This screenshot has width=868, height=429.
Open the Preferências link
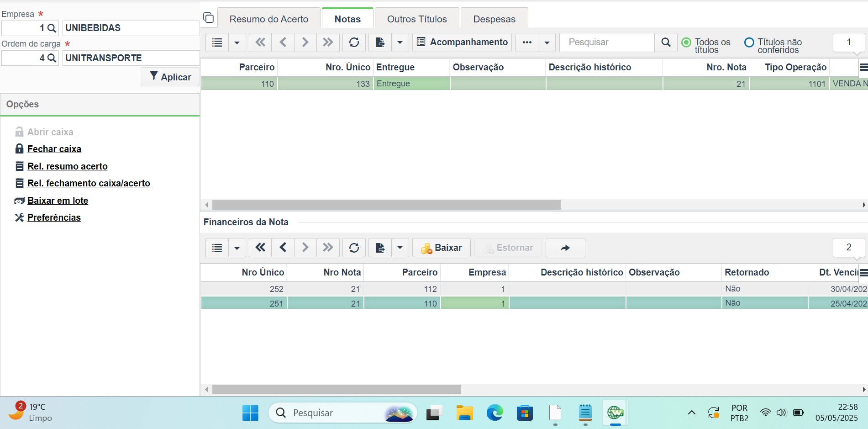click(x=54, y=217)
